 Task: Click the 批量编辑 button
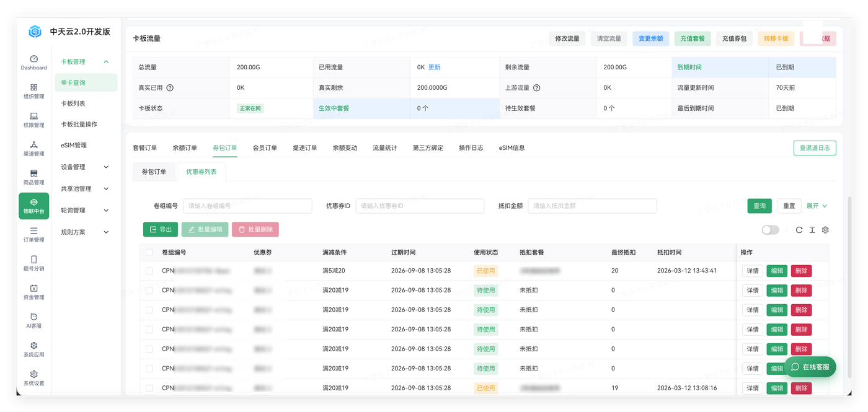205,229
